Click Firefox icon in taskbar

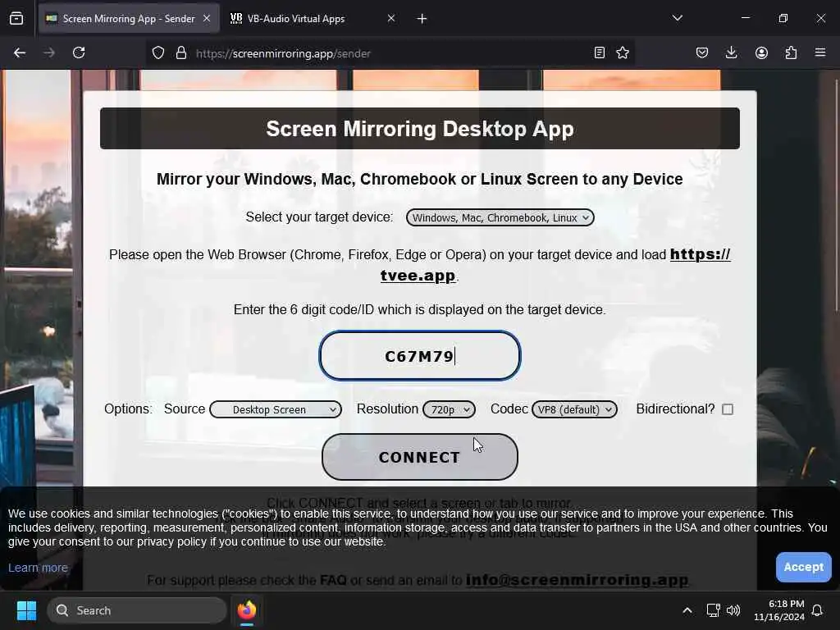point(246,610)
